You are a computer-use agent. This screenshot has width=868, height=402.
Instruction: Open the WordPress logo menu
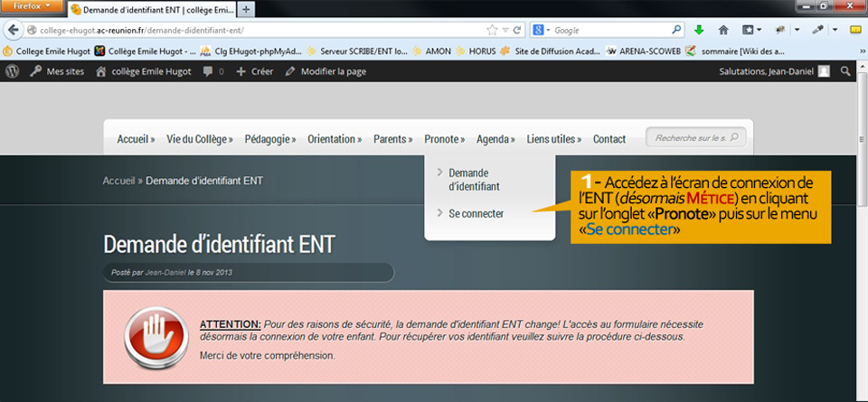(12, 70)
